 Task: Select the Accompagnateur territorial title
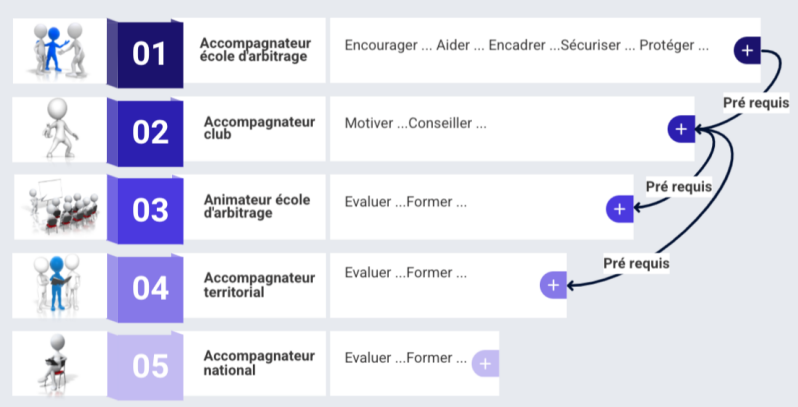pyautogui.click(x=258, y=284)
